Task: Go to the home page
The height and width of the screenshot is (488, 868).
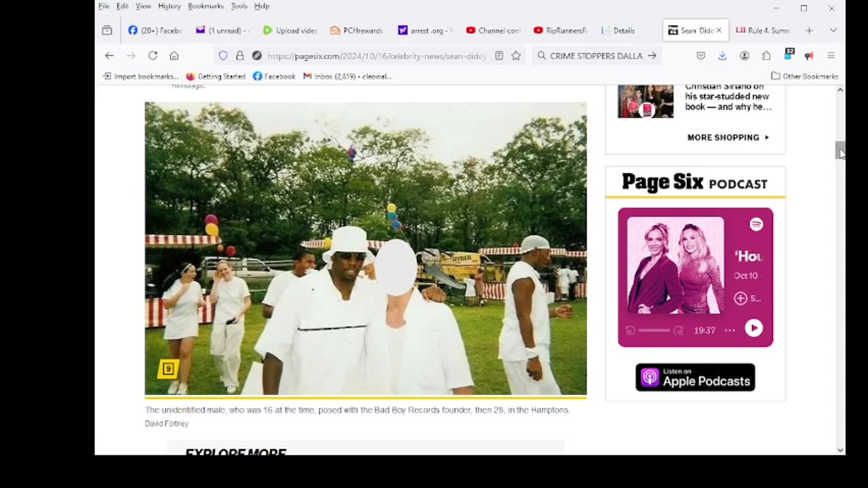Action: click(174, 56)
